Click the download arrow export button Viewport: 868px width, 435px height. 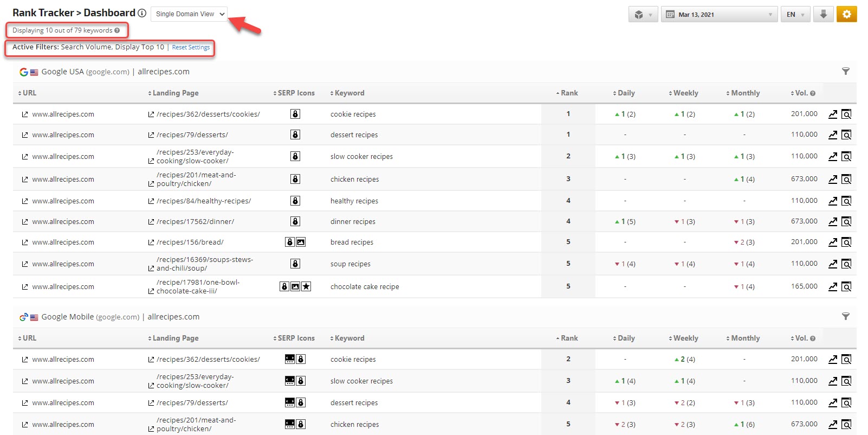(x=823, y=14)
